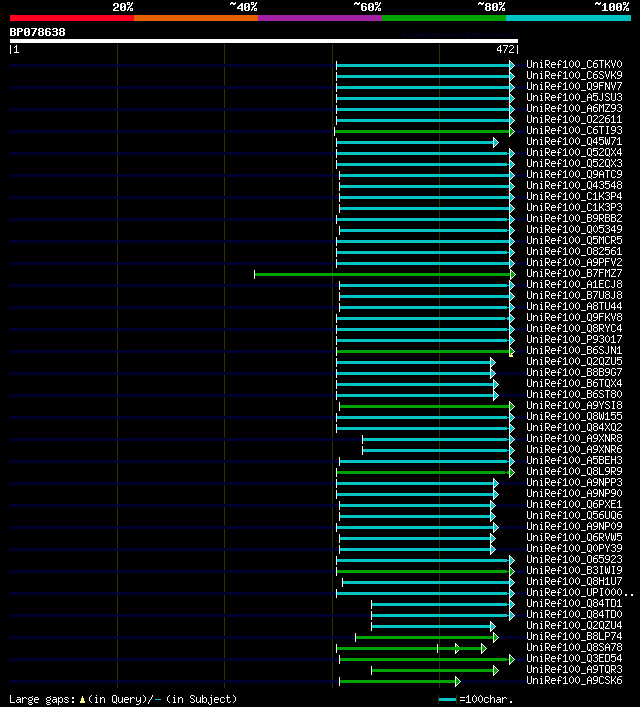This screenshot has height=707, width=640.
Task: Click the UniRef100_Q9ATC9 entry
Action: pos(574,174)
